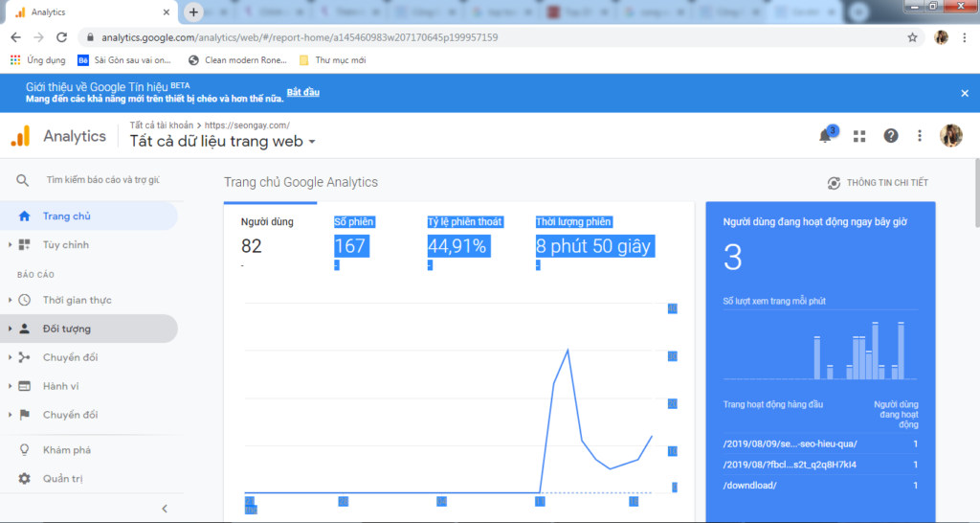Image resolution: width=980 pixels, height=523 pixels.
Task: Click the browser address bar URL
Action: [x=300, y=37]
